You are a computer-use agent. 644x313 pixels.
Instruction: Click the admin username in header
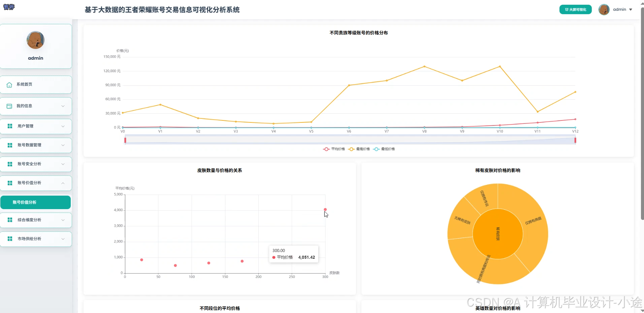(x=619, y=9)
